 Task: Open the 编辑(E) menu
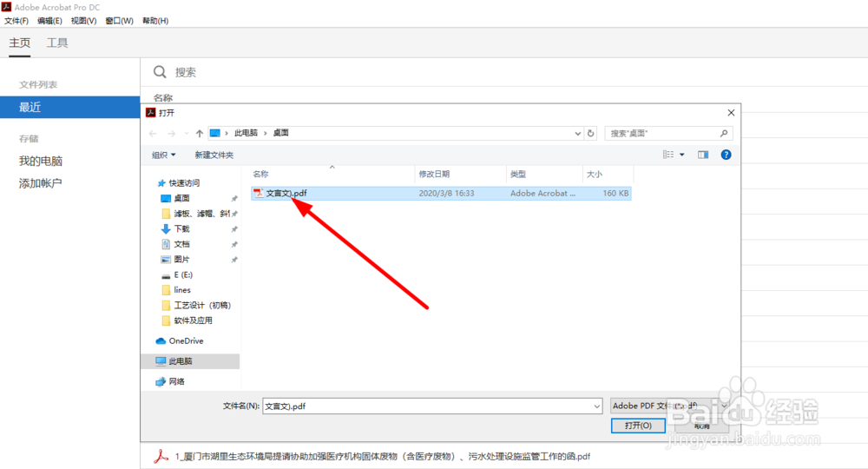(49, 21)
